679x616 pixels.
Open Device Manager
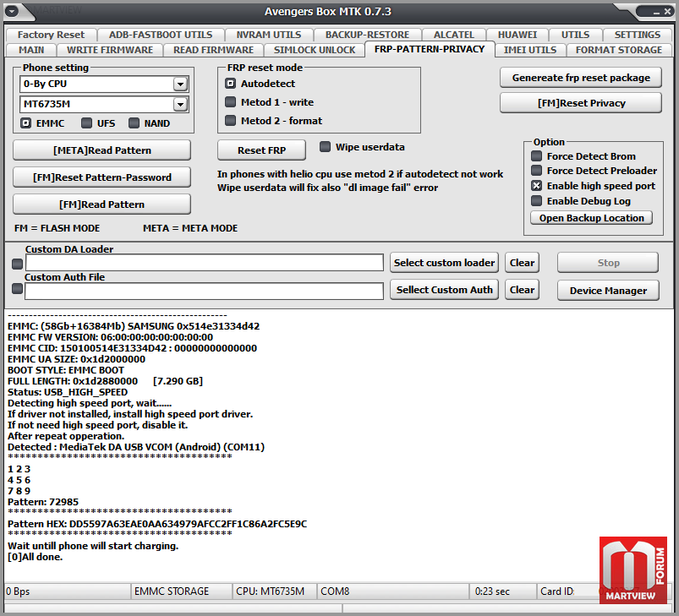pos(608,291)
